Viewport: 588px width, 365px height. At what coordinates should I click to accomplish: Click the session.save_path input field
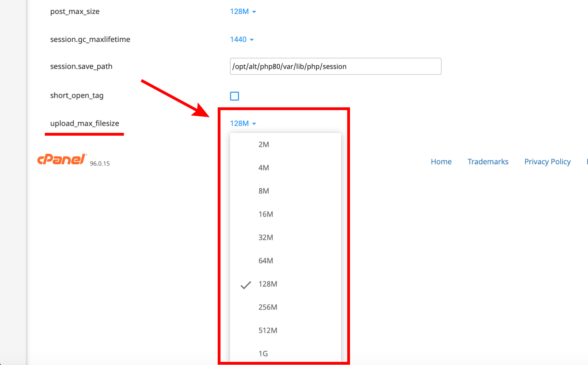(x=336, y=66)
